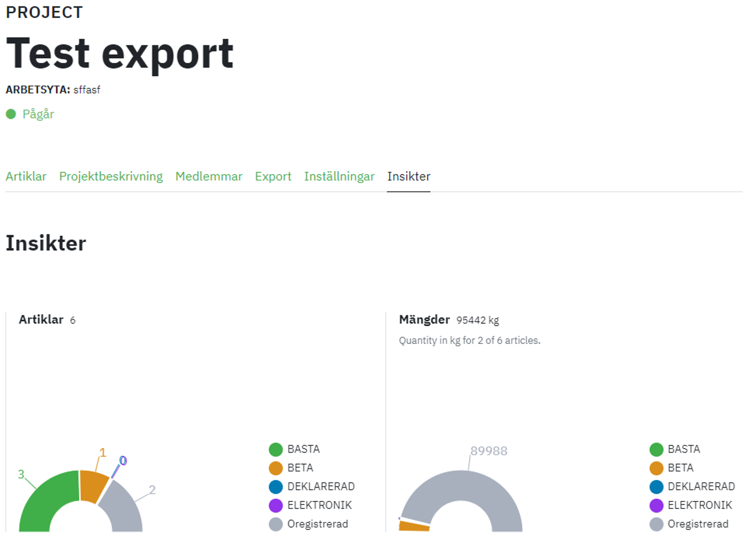Viewport: 756px width, 551px height.
Task: Open the Export tab
Action: (273, 176)
